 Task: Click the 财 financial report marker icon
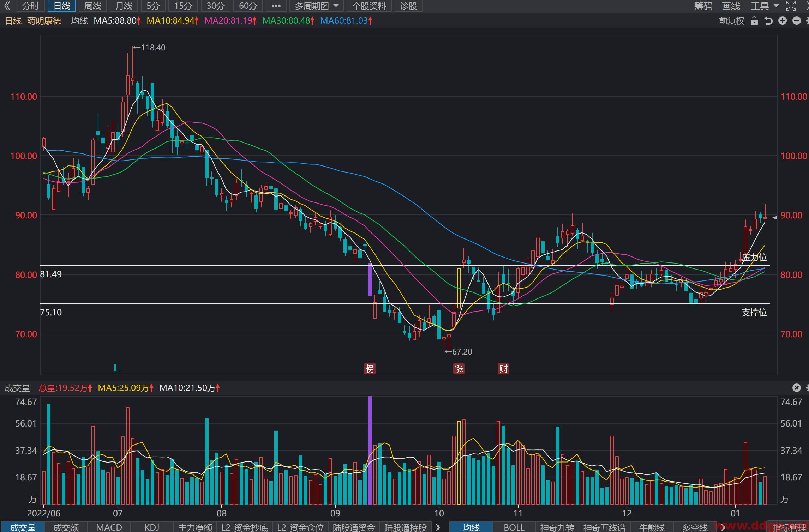pyautogui.click(x=503, y=369)
